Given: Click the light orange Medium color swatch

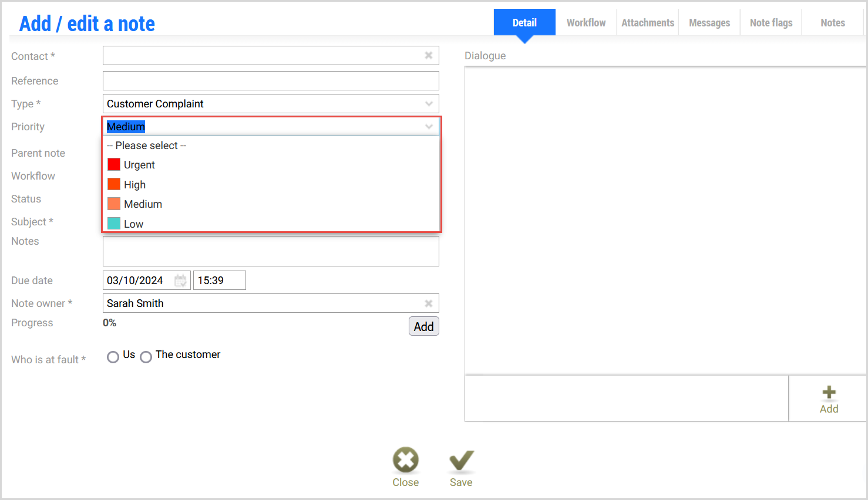Looking at the screenshot, I should 114,204.
